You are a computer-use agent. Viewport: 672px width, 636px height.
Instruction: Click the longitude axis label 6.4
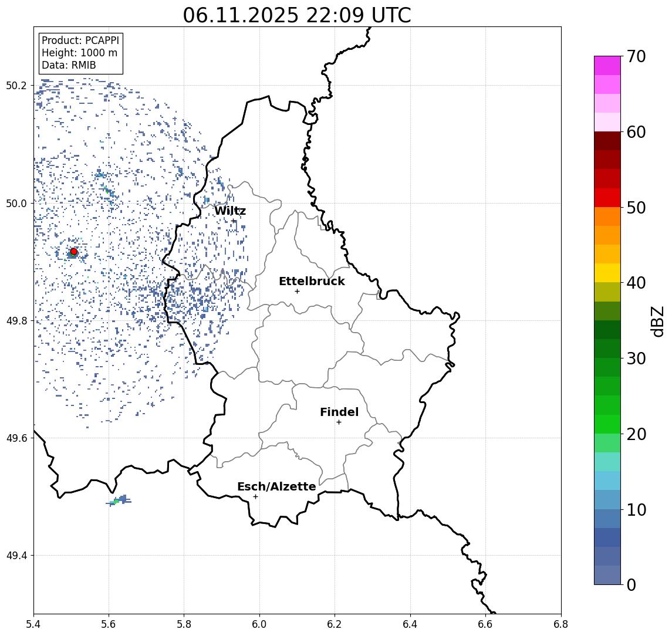(x=410, y=624)
